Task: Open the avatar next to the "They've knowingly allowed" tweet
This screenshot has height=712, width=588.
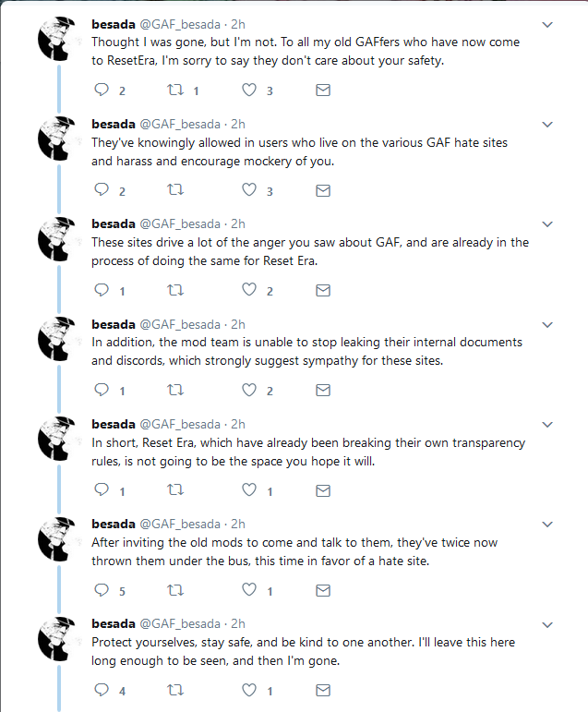Action: pos(56,139)
